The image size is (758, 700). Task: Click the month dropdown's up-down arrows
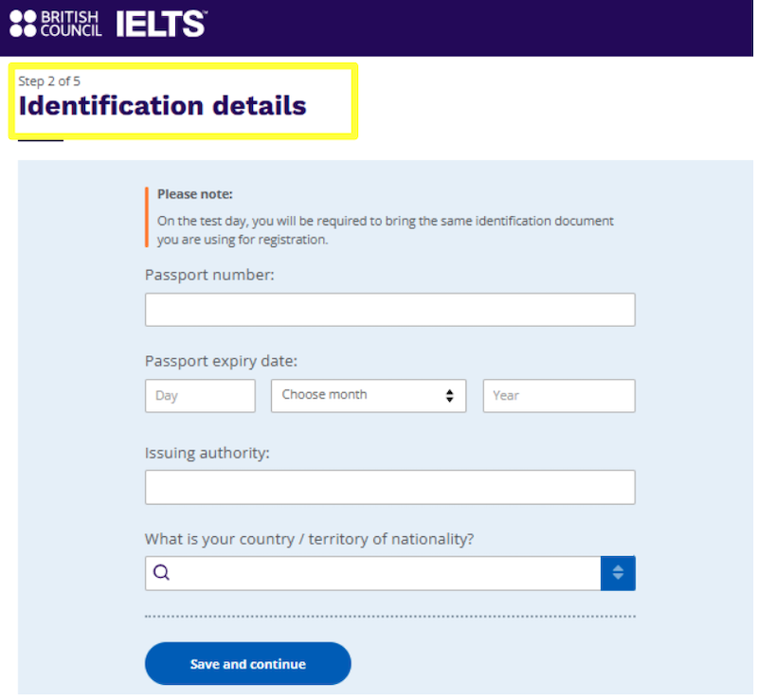click(x=449, y=395)
